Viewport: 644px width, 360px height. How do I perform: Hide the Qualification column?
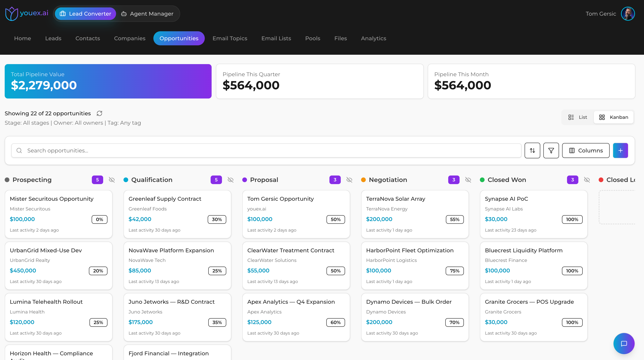tap(231, 180)
